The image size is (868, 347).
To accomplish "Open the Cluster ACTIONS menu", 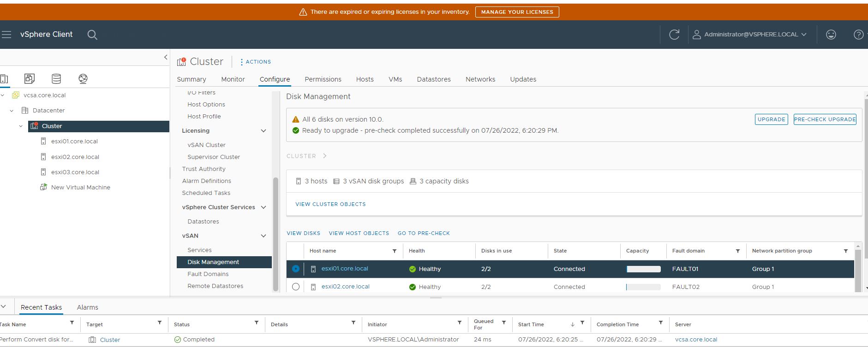I will 256,62.
